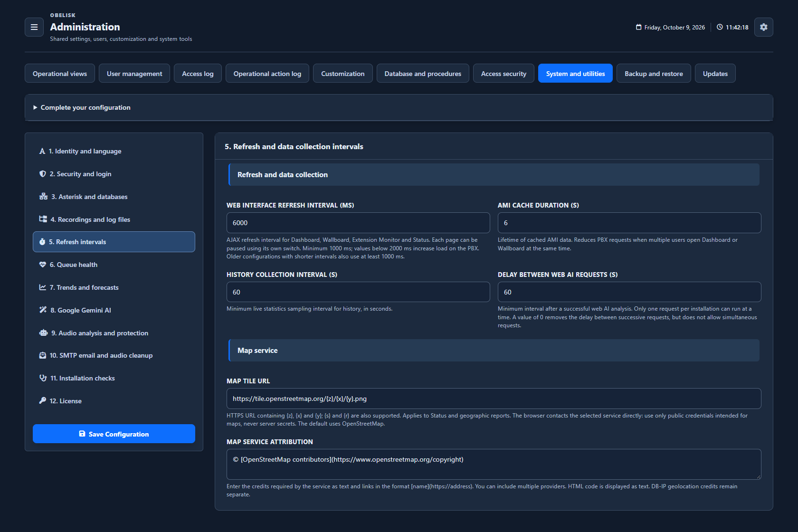Open 4. Recordings and log files section
This screenshot has width=798, height=532.
[x=114, y=219]
